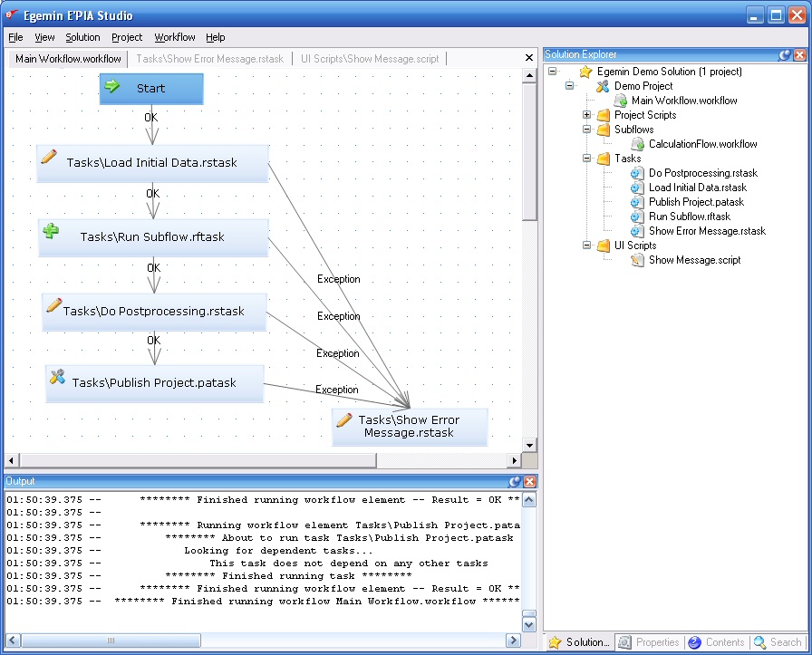Click the pencil icon on Load Initial Data task
812x655 pixels.
(49, 157)
